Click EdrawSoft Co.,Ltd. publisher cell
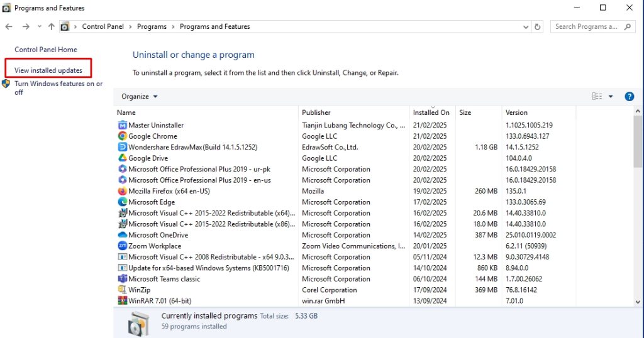Viewport: 644px width, 338px height. coord(330,147)
